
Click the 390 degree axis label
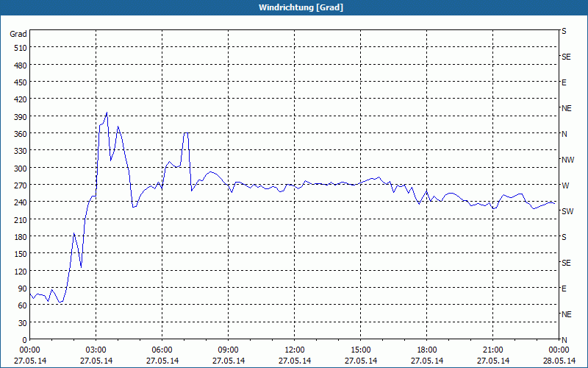[x=21, y=117]
